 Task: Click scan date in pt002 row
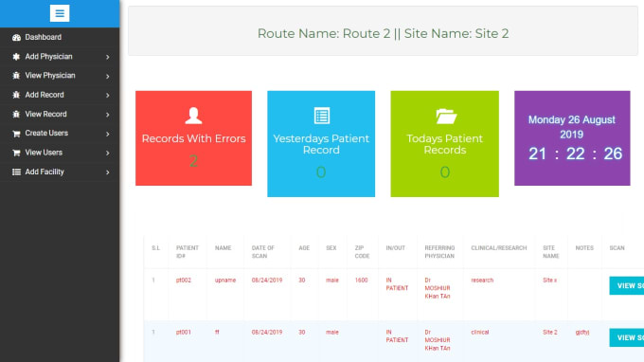[x=267, y=281]
